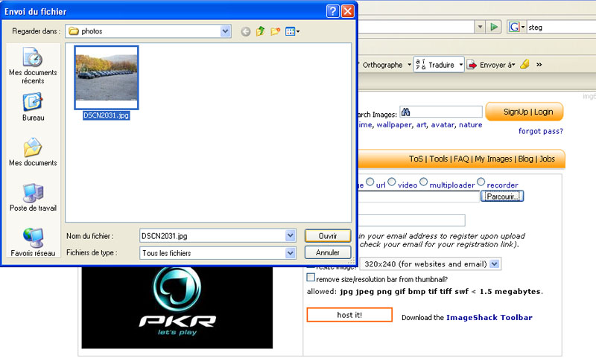Select the multiploader radio button
The image size is (596, 364).
[423, 182]
